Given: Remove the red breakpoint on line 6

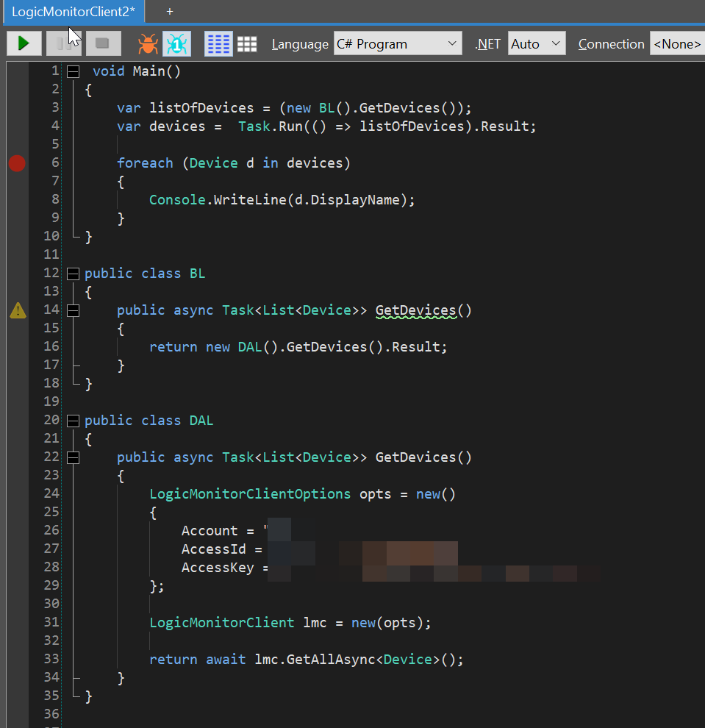Looking at the screenshot, I should point(17,163).
